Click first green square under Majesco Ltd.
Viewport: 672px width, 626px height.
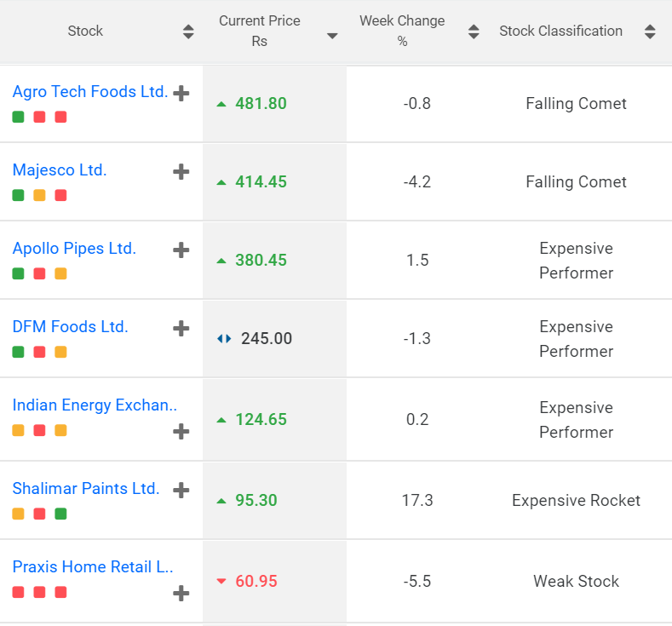(18, 196)
